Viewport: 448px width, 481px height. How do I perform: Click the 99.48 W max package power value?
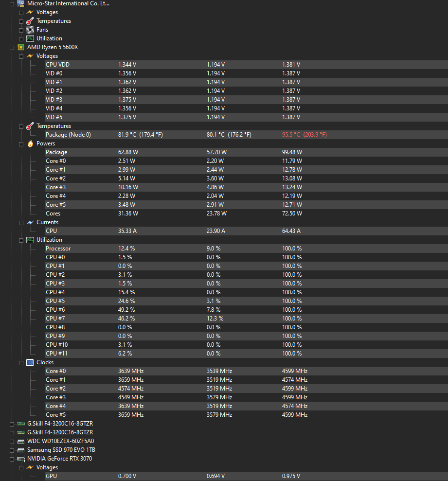point(292,152)
